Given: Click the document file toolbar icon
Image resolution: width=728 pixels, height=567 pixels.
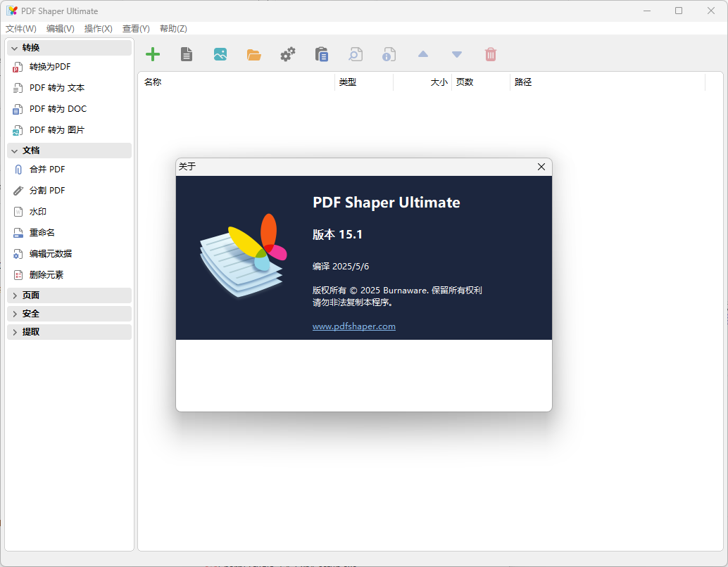Looking at the screenshot, I should tap(187, 54).
